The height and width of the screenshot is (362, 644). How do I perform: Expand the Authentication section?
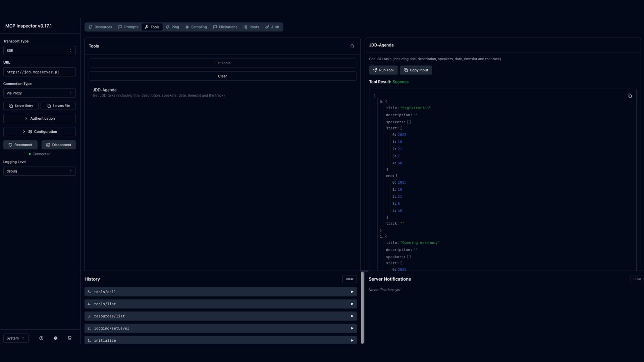click(39, 119)
